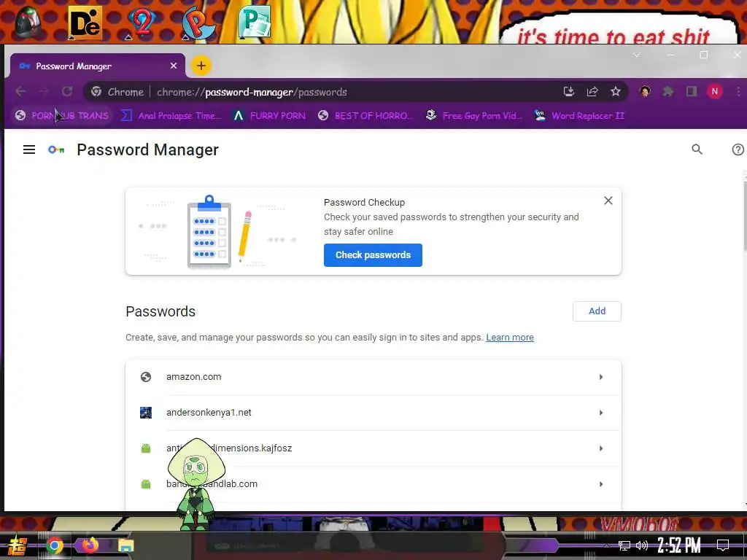The height and width of the screenshot is (560, 747).
Task: Click the volume speaker tray icon
Action: tap(642, 545)
